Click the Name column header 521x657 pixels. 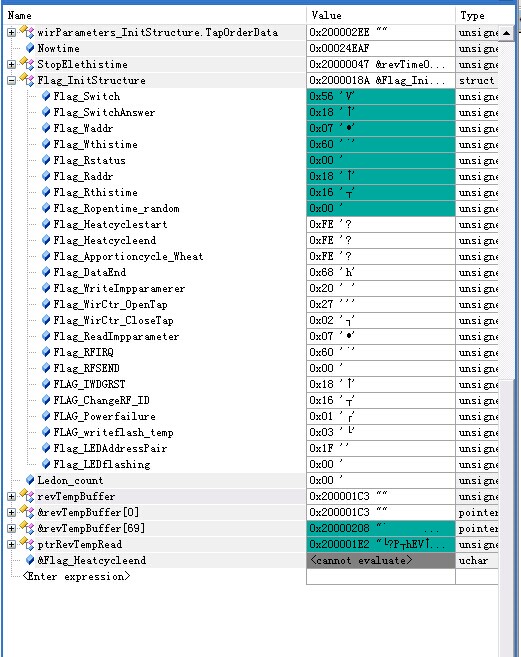click(x=155, y=16)
